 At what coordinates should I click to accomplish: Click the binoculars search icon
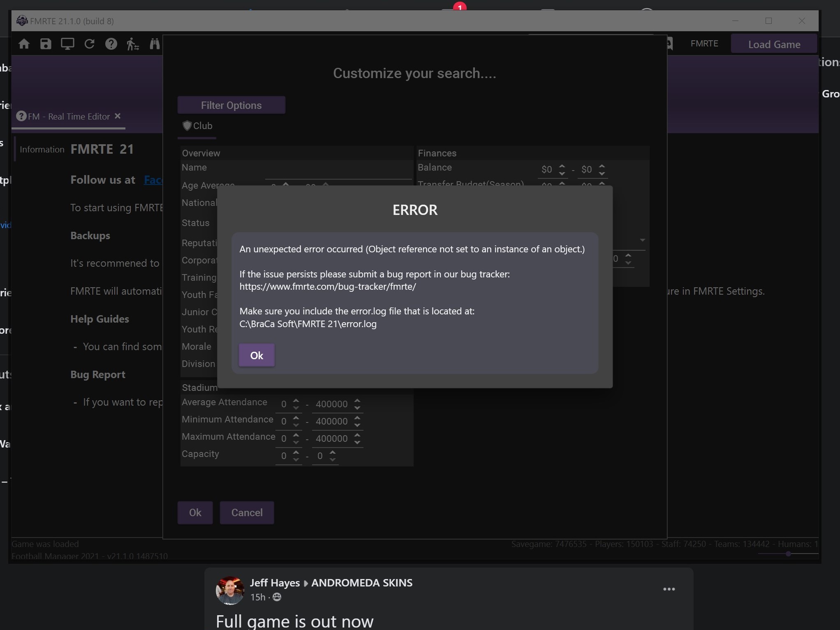(155, 44)
